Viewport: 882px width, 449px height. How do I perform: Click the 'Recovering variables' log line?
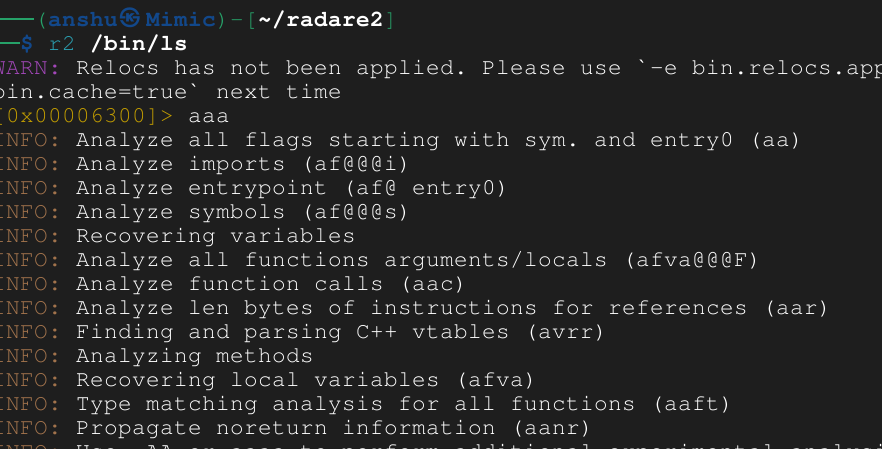pos(215,236)
